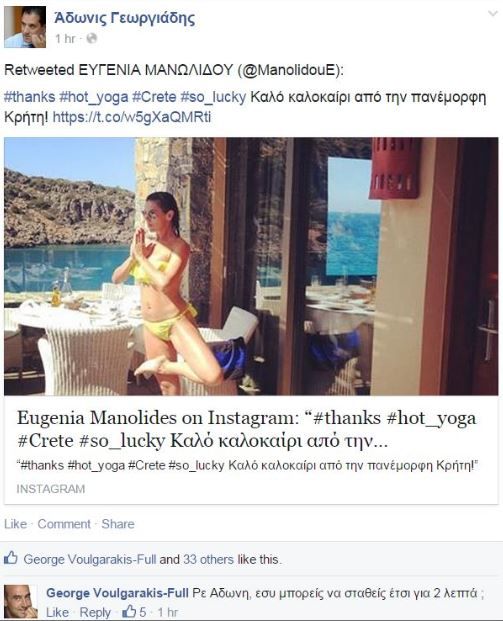Open the shared Instagram photo preview
503x621 pixels.
pyautogui.click(x=251, y=266)
